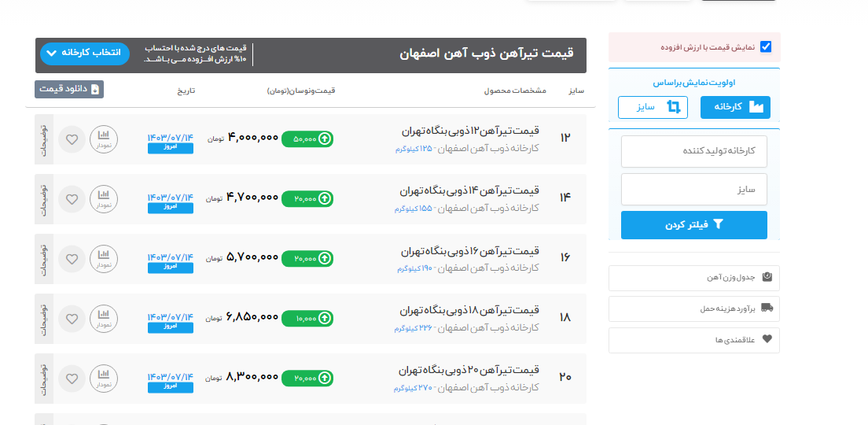Select factory (کارخانه) display priority tab
The image size is (868, 425).
pyautogui.click(x=735, y=107)
